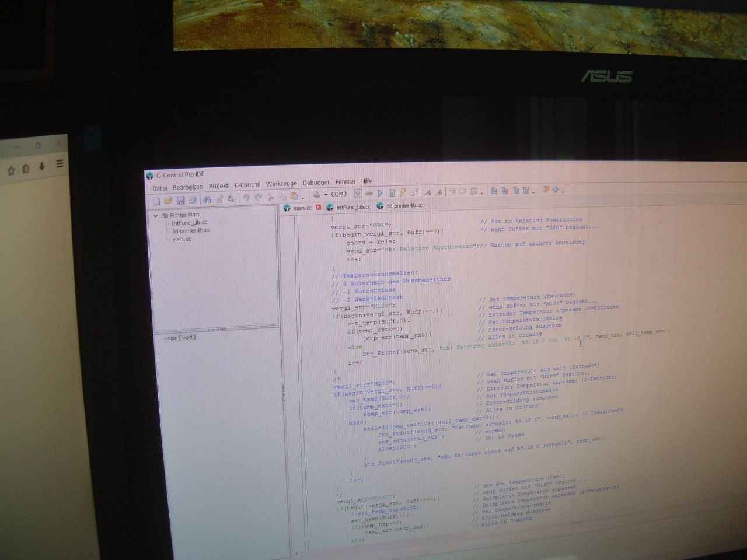Select main ( void ) in function list
This screenshot has height=560, width=747.
click(x=180, y=338)
